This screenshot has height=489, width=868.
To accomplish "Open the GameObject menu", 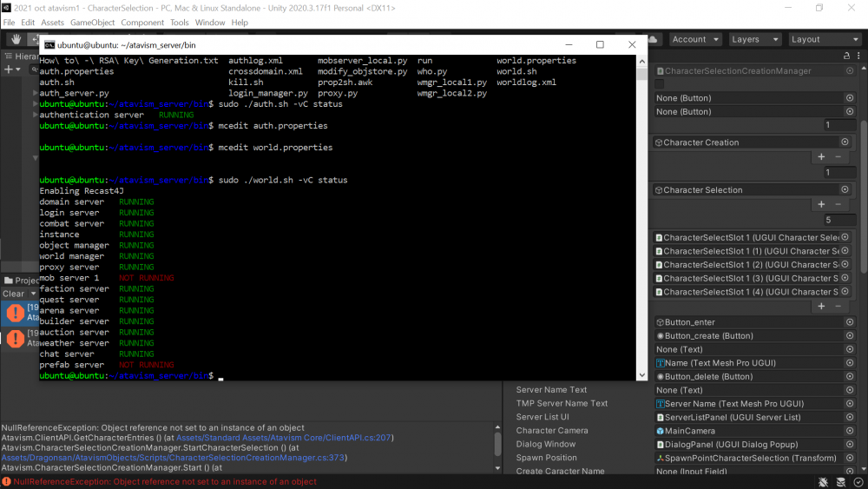I will [92, 23].
